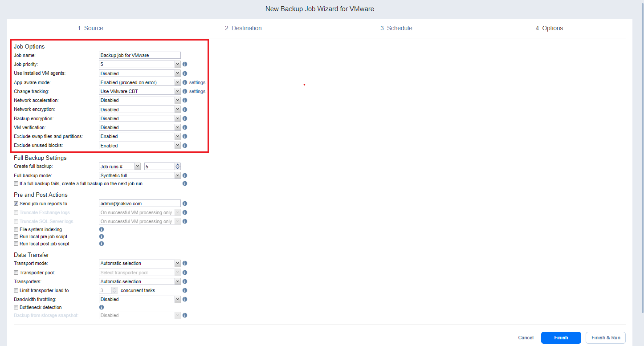Expand the Change tracking dropdown
The height and width of the screenshot is (346, 644).
click(139, 91)
